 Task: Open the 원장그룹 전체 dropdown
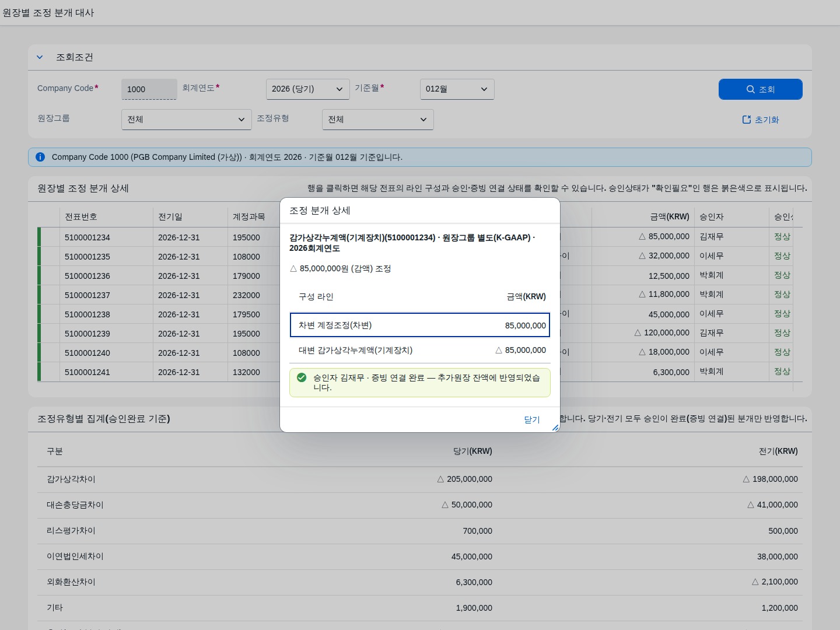coord(186,120)
